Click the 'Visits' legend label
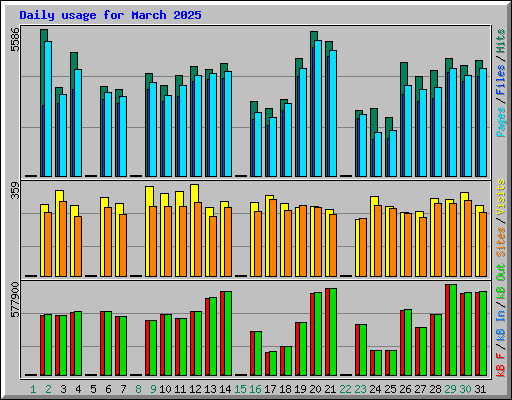512x400 pixels. coord(501,197)
